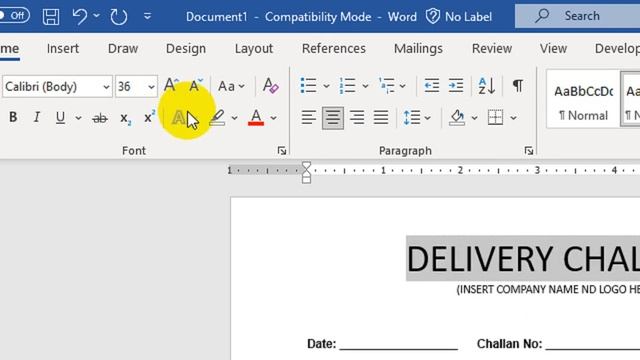Toggle Italic formatting
The width and height of the screenshot is (640, 360).
pos(37,118)
